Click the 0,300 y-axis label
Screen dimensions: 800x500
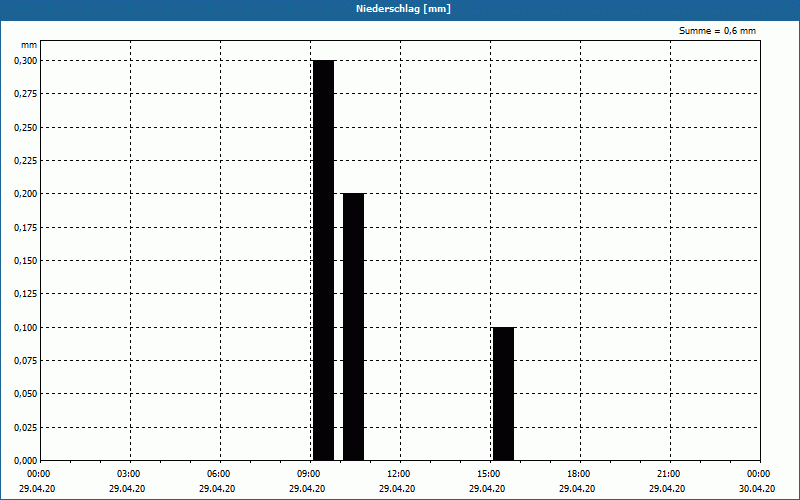(x=26, y=61)
